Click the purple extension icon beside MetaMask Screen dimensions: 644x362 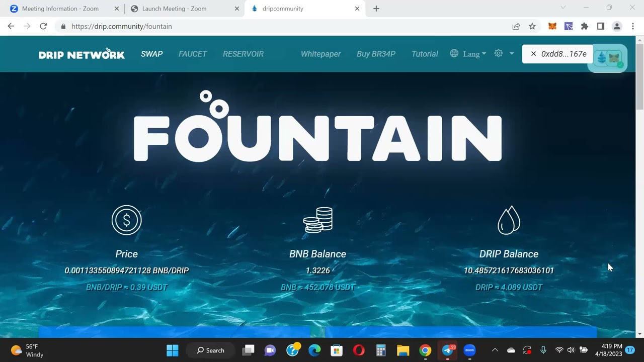569,26
